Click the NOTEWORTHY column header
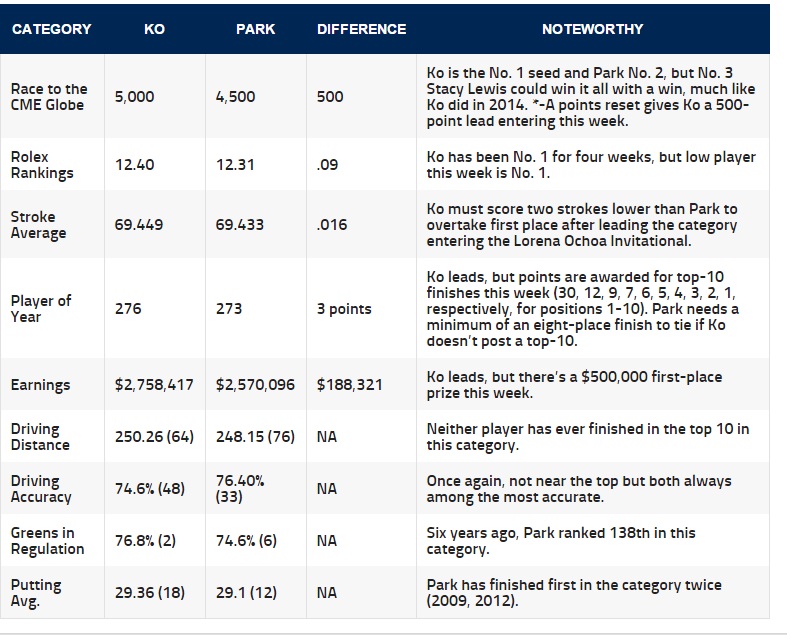This screenshot has width=787, height=635. [592, 29]
